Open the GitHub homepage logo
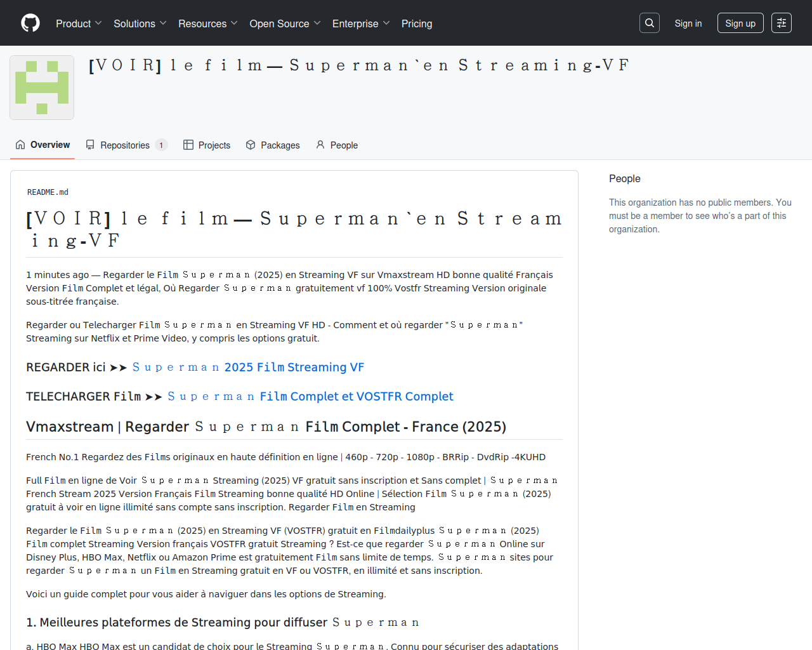812x650 pixels. 30,23
